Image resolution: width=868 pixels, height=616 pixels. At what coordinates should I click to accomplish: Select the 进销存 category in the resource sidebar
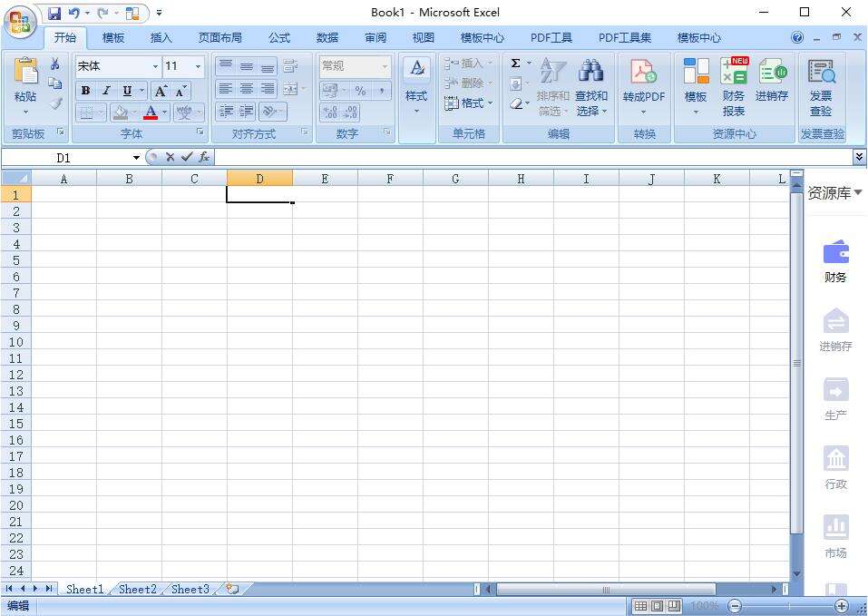click(836, 330)
